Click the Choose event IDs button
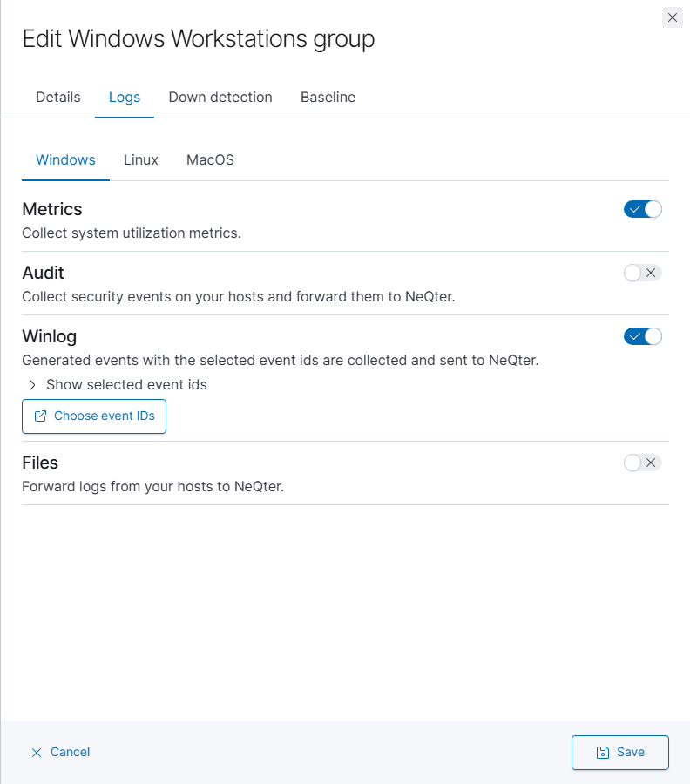Viewport: 690px width, 784px height. [94, 416]
